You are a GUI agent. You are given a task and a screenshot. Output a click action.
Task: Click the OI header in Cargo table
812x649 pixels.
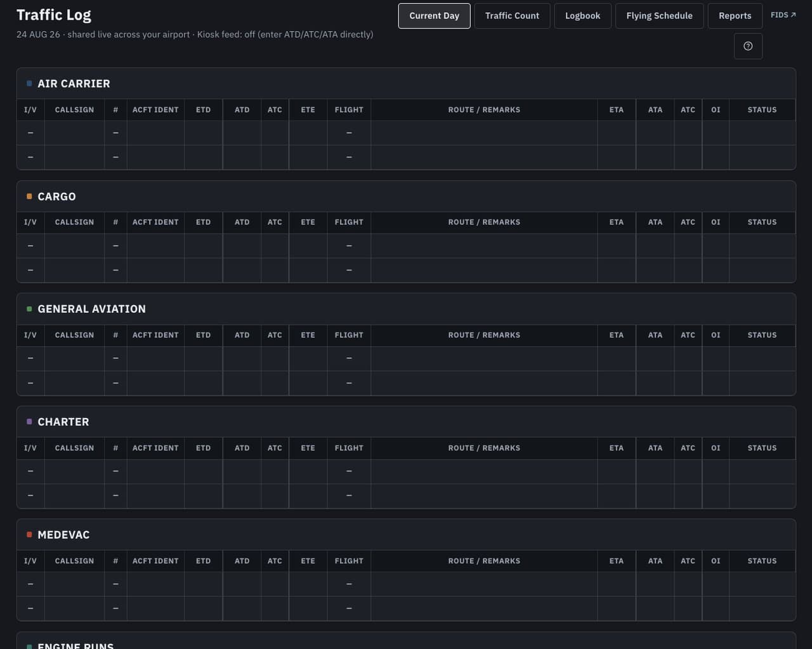[716, 222]
